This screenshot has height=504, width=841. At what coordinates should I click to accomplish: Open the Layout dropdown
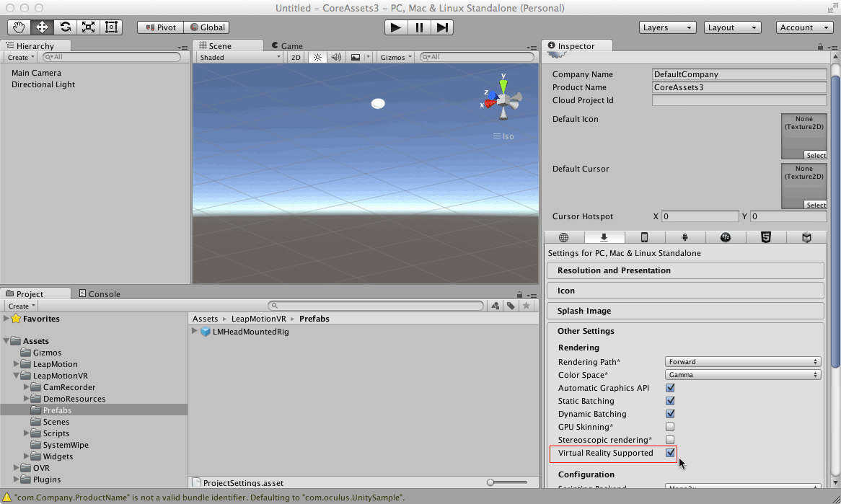click(x=733, y=27)
